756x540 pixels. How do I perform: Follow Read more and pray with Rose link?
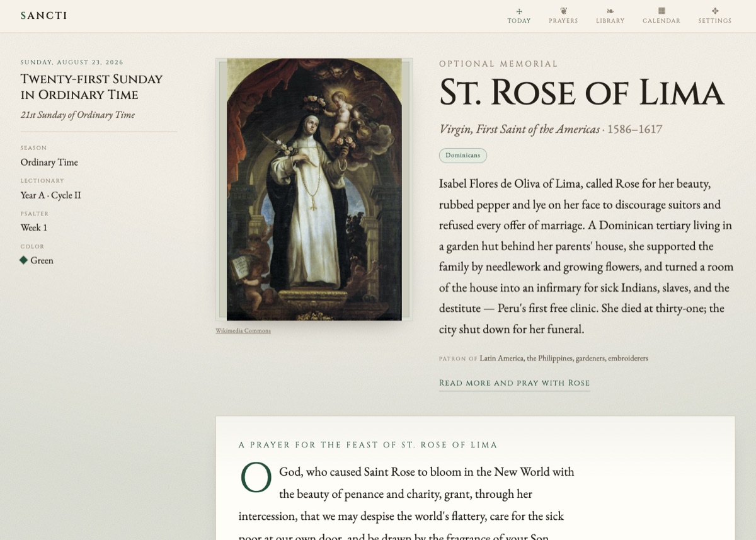click(x=514, y=383)
